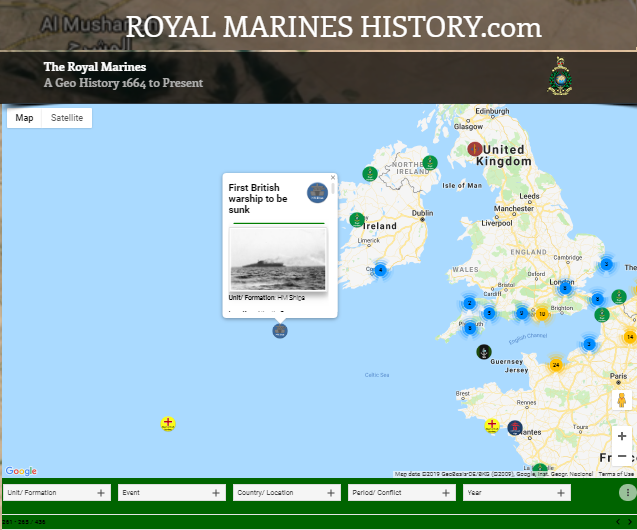Grab the Street View pegman icon
Viewport: 637px width, 530px height.
pyautogui.click(x=622, y=400)
